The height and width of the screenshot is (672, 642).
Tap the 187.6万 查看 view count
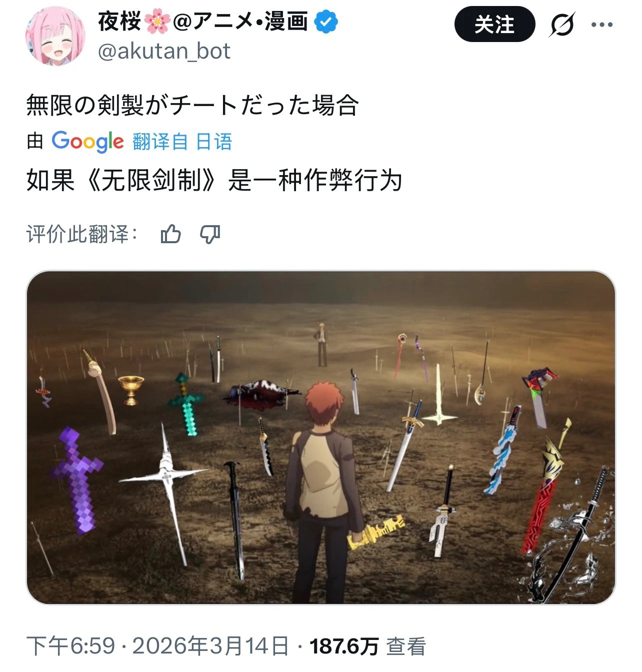(x=367, y=646)
